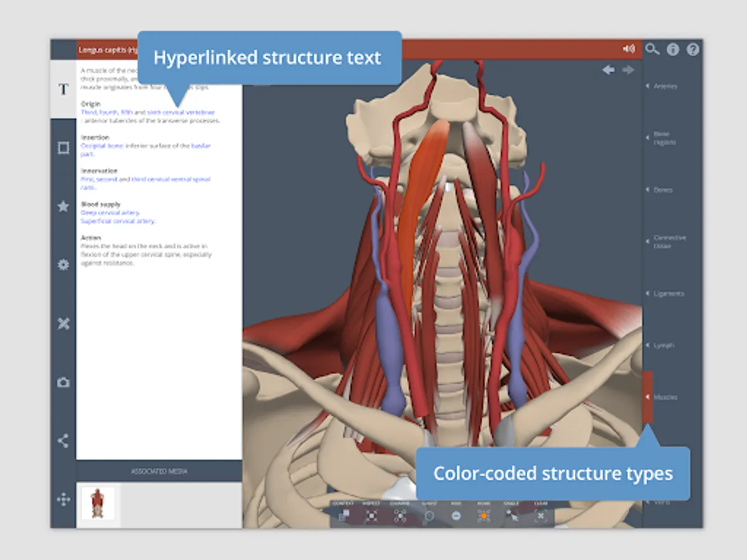Toggle the Ghost mode button
The width and height of the screenshot is (747, 560).
click(x=429, y=515)
